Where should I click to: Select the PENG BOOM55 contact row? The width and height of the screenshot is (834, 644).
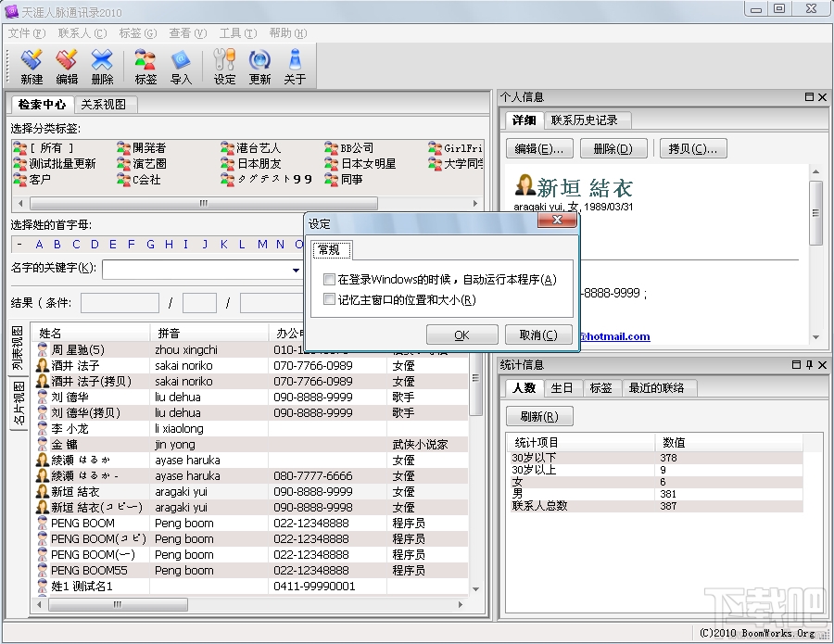point(250,570)
